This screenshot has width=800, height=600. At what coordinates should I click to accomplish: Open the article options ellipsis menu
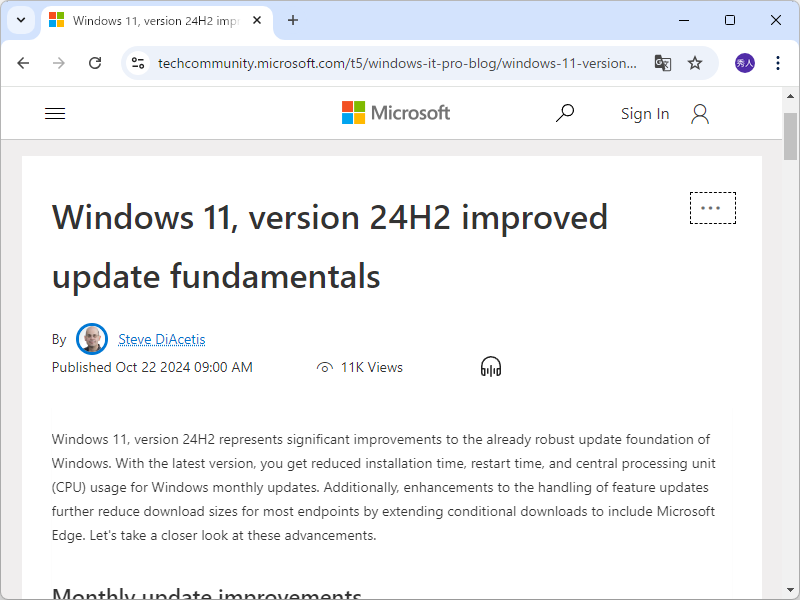(712, 207)
